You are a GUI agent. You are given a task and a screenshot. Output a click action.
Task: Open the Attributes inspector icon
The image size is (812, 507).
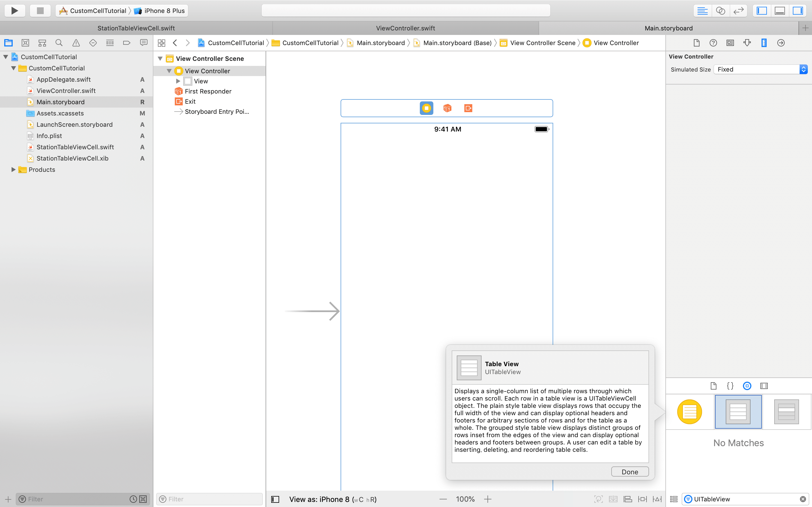(x=747, y=43)
